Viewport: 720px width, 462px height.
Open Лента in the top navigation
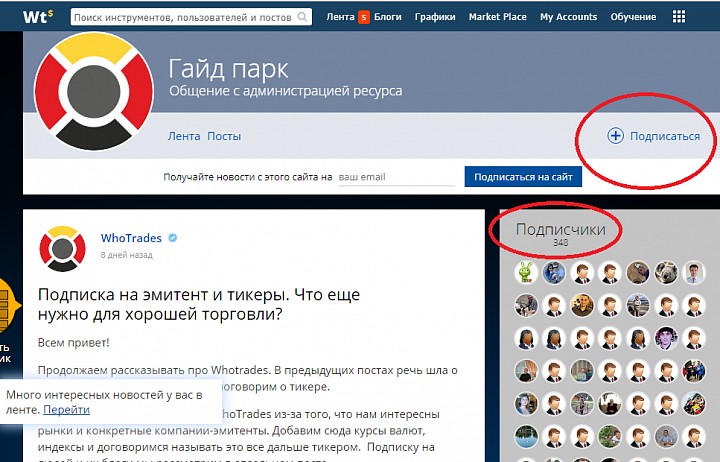pos(340,17)
